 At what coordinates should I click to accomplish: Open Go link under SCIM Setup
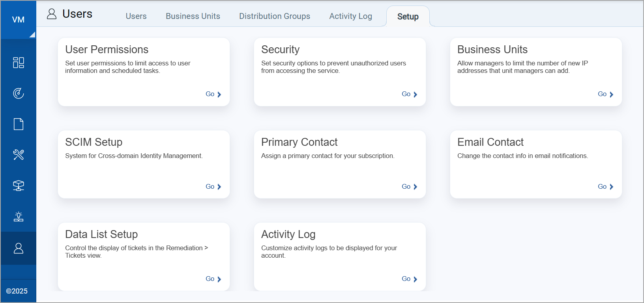click(x=213, y=187)
